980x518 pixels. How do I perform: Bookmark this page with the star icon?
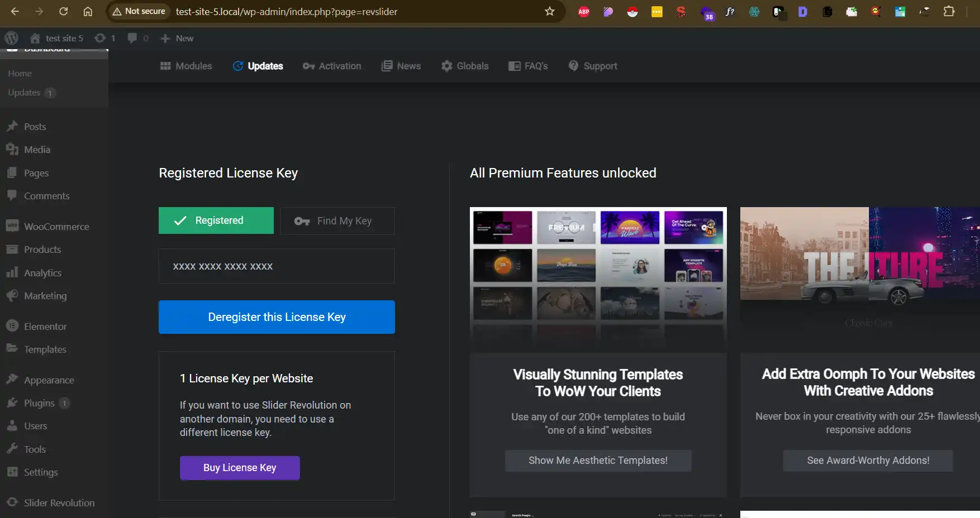click(550, 11)
